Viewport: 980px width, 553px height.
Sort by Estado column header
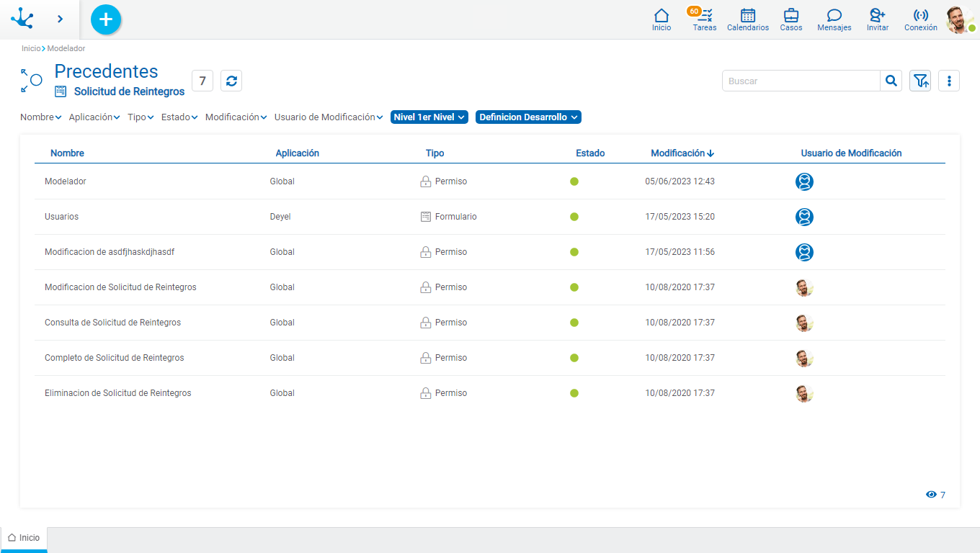(x=590, y=153)
